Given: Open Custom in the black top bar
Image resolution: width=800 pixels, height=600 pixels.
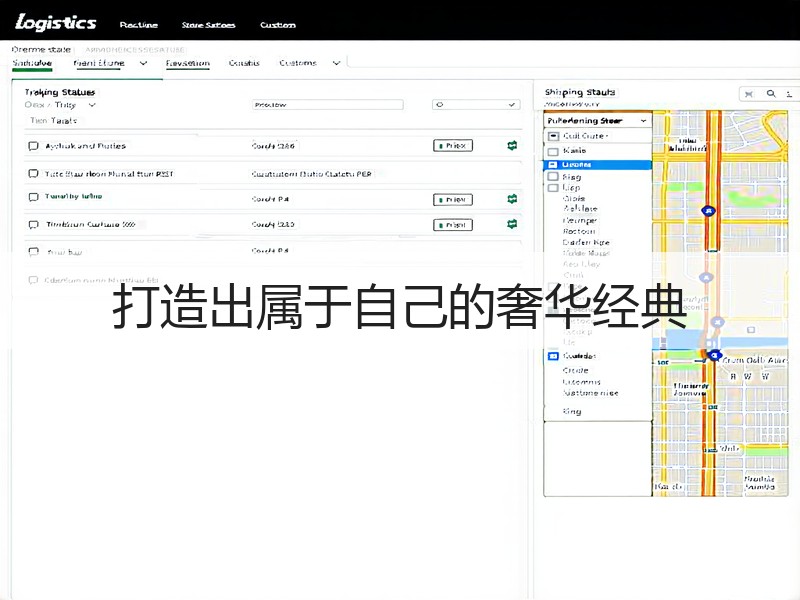Looking at the screenshot, I should tap(278, 25).
